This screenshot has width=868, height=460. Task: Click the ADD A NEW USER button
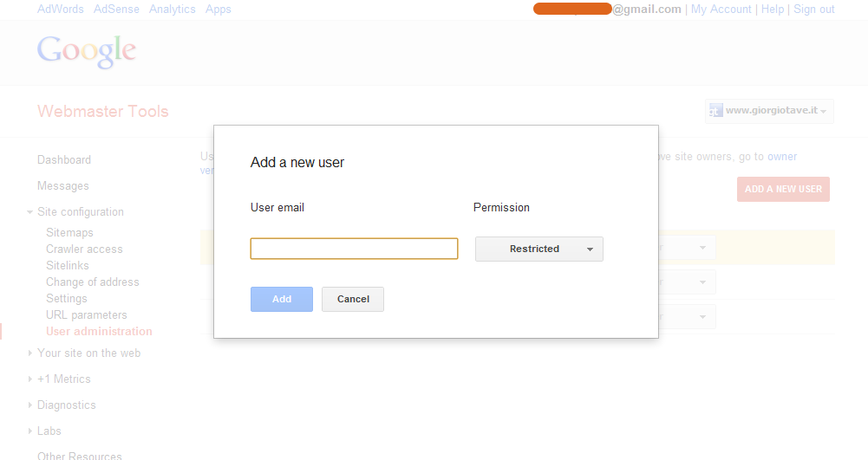[783, 190]
